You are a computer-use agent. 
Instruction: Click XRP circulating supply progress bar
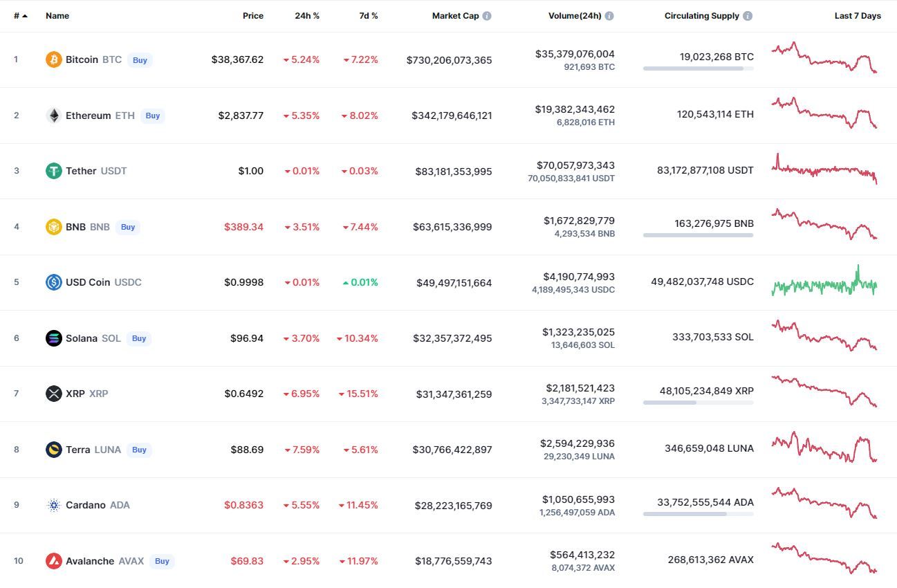click(699, 402)
